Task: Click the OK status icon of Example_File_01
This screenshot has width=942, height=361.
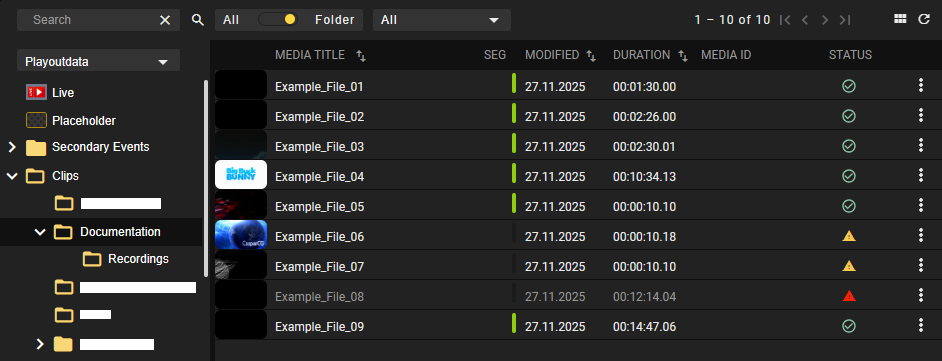Action: point(849,86)
